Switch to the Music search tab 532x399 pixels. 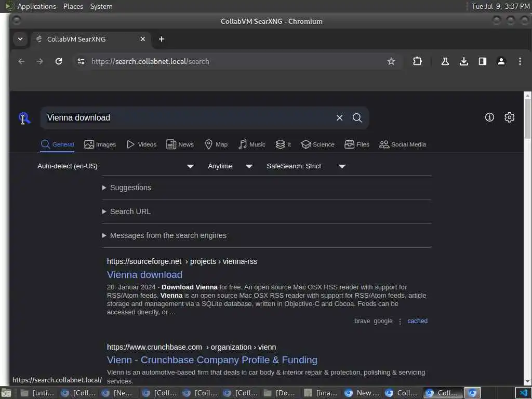(252, 144)
